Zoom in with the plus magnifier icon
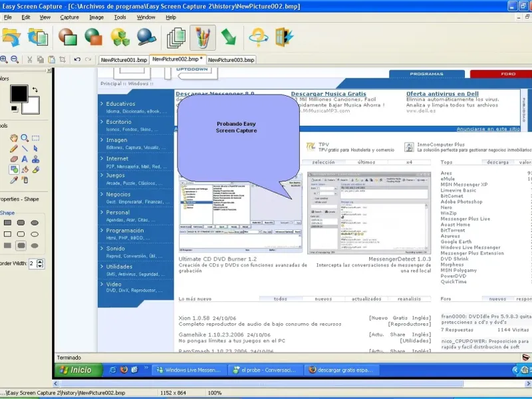The image size is (532, 399). (4, 59)
